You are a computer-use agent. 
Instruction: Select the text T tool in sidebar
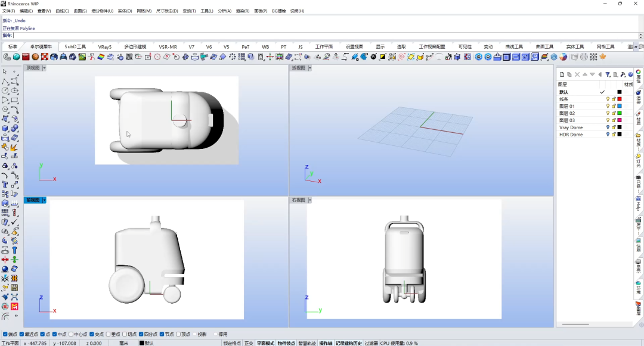pyautogui.click(x=5, y=185)
